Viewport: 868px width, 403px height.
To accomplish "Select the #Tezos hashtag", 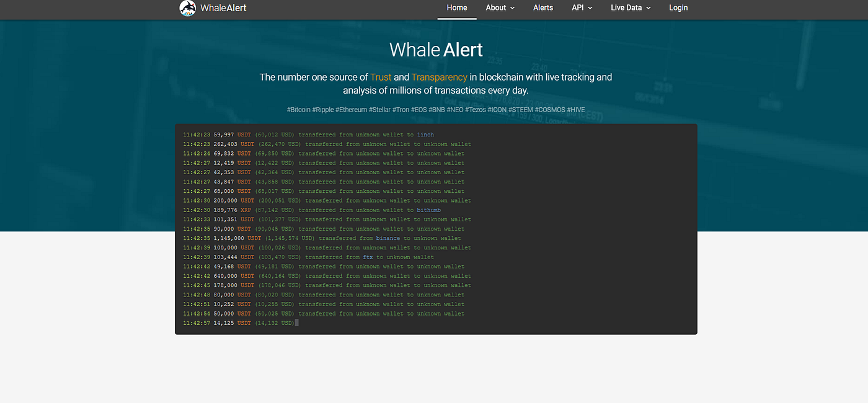I will 475,110.
